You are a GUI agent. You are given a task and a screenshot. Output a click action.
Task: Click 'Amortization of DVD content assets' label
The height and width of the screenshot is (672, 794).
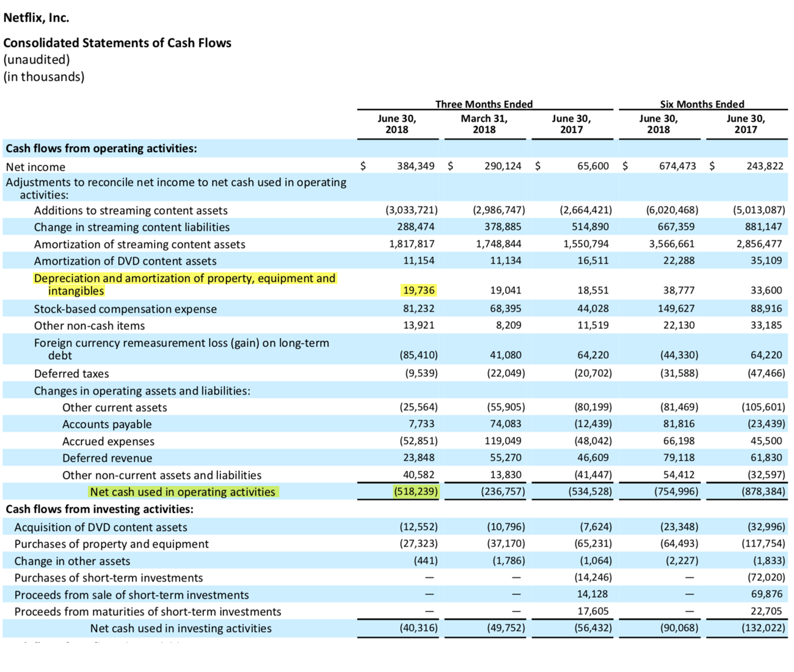tap(125, 261)
